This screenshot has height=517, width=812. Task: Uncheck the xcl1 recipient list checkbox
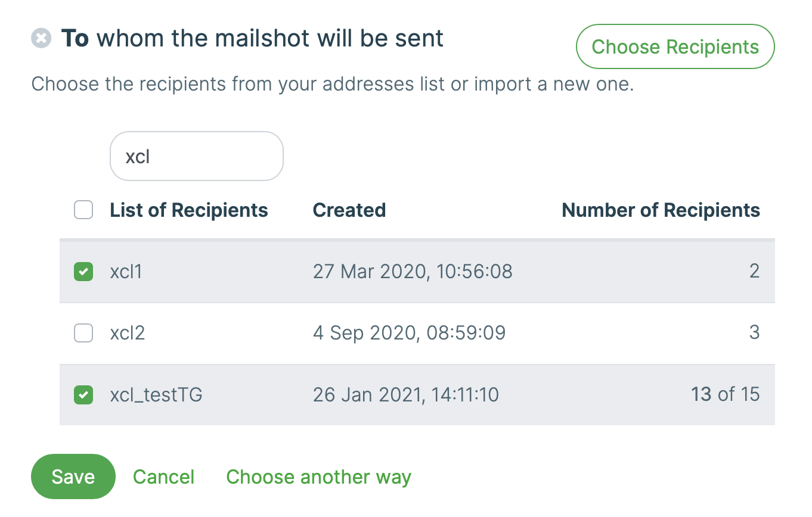[83, 272]
